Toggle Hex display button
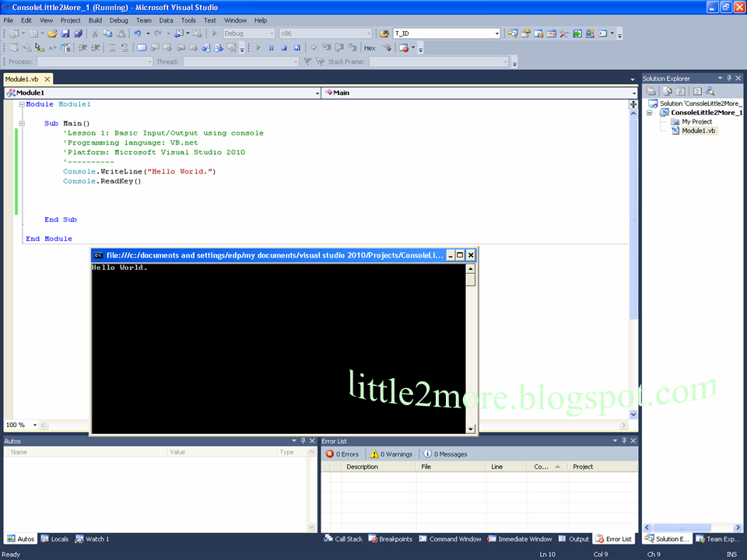The image size is (747, 560). pyautogui.click(x=370, y=47)
